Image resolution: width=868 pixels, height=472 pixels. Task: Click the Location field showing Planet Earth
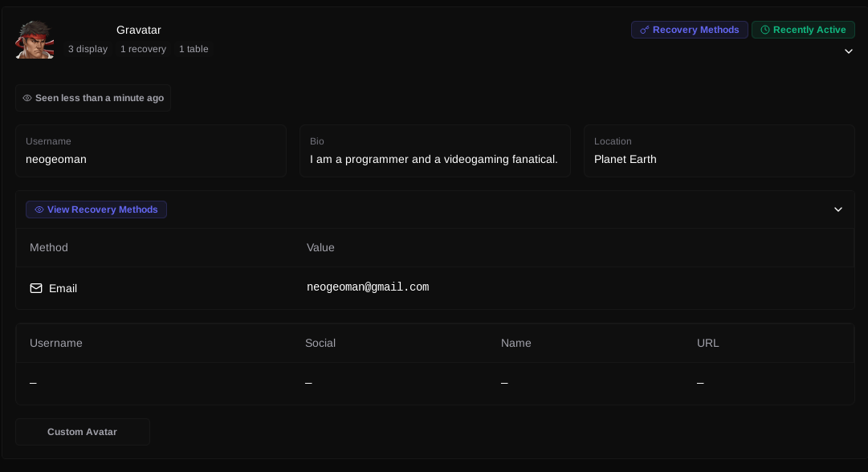[x=626, y=159]
